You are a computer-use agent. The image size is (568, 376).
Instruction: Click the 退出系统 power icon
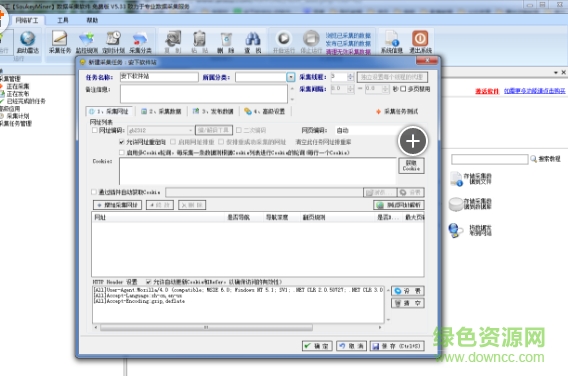[x=420, y=38]
